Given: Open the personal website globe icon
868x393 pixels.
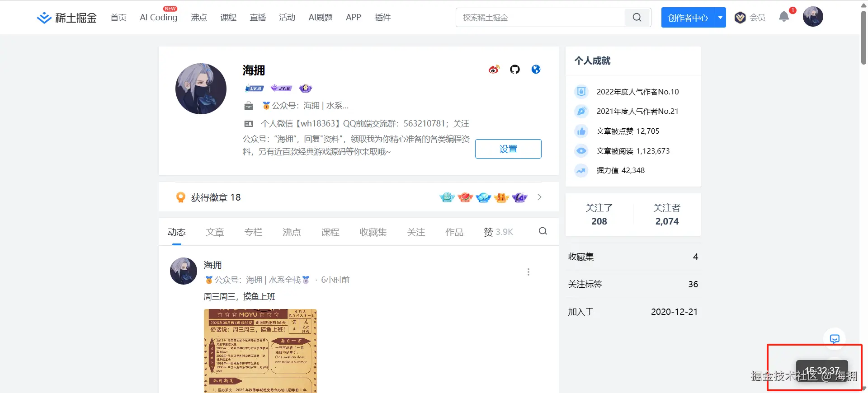Looking at the screenshot, I should 536,69.
